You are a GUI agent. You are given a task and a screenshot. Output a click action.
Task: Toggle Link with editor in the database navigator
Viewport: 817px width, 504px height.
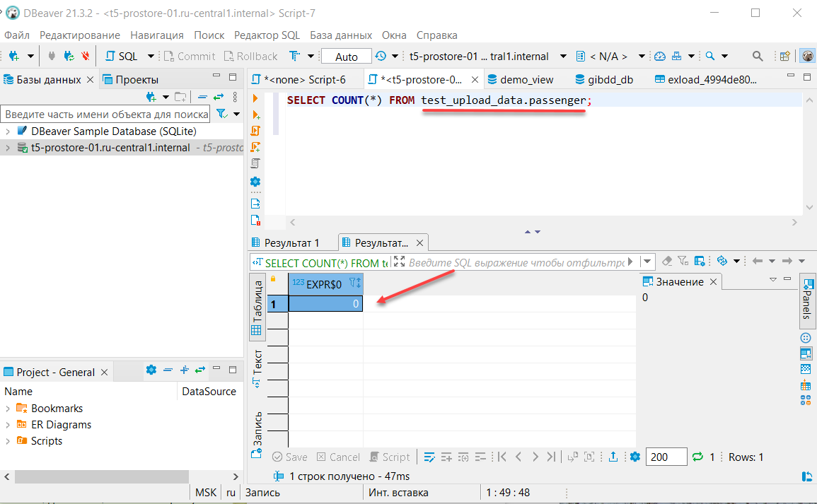click(x=219, y=97)
